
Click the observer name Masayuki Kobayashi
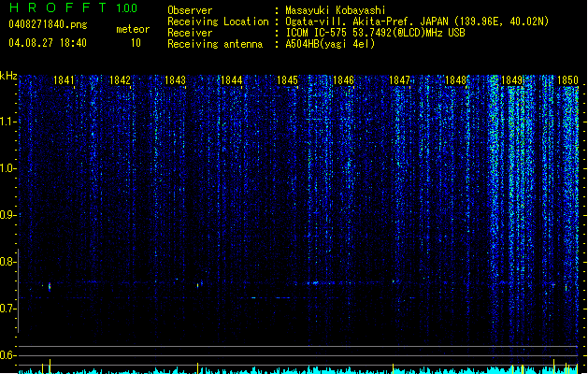pos(335,10)
